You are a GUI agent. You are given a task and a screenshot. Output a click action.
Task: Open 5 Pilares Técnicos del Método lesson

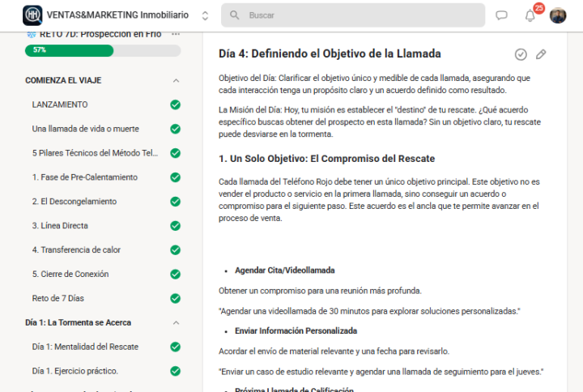[96, 153]
